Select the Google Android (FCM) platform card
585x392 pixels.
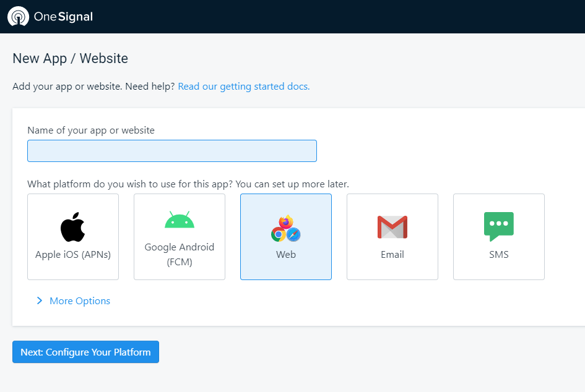coord(180,237)
